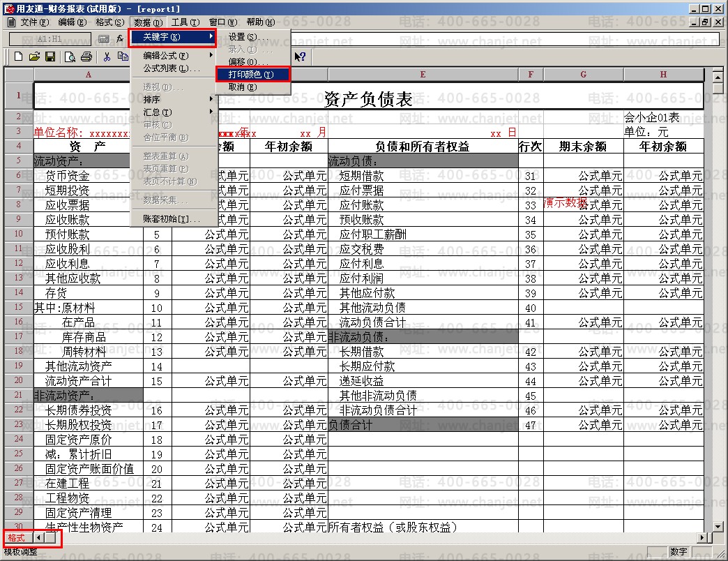Click the sheet tab scroll-left arrow beside 格式
Screen dimensions: 728x561
tap(39, 538)
